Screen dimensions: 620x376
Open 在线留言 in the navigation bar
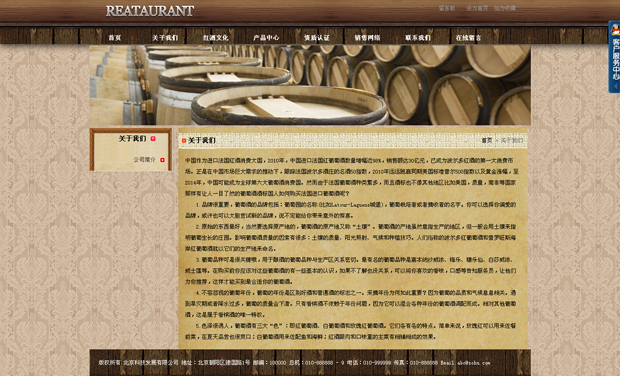click(x=469, y=38)
